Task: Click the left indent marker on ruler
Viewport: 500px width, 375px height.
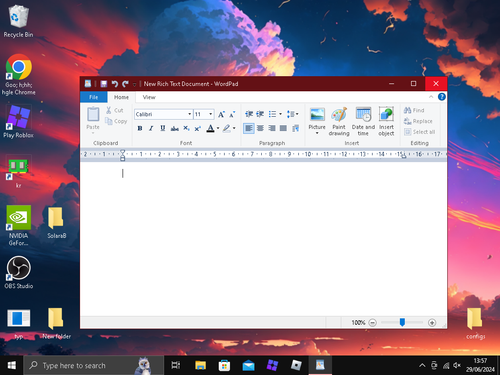Action: coord(122,159)
